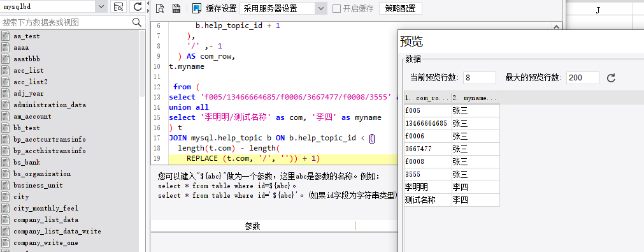This screenshot has width=644, height=252.
Task: Click the 13466664685 cell in preview
Action: pyautogui.click(x=427, y=123)
